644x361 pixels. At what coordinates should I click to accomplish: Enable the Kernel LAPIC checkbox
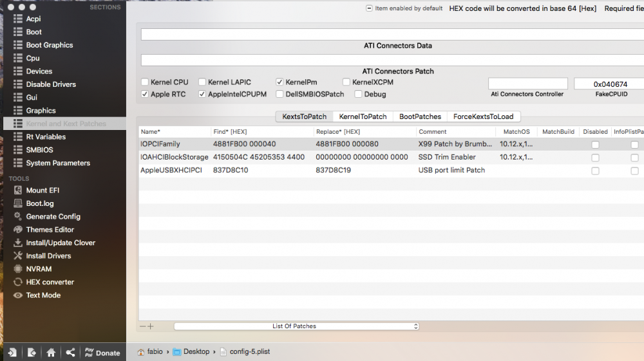tap(202, 82)
